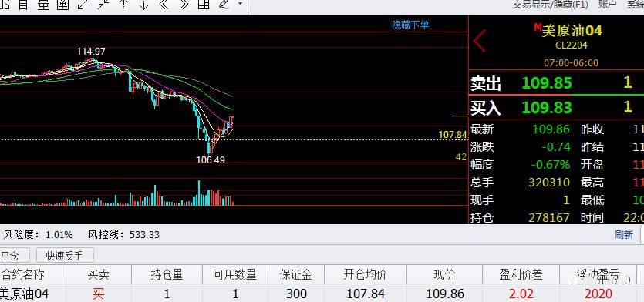Viewport: 644px width, 302px height.
Task: Click the 保证金 value 300 cell
Action: pyautogui.click(x=296, y=294)
